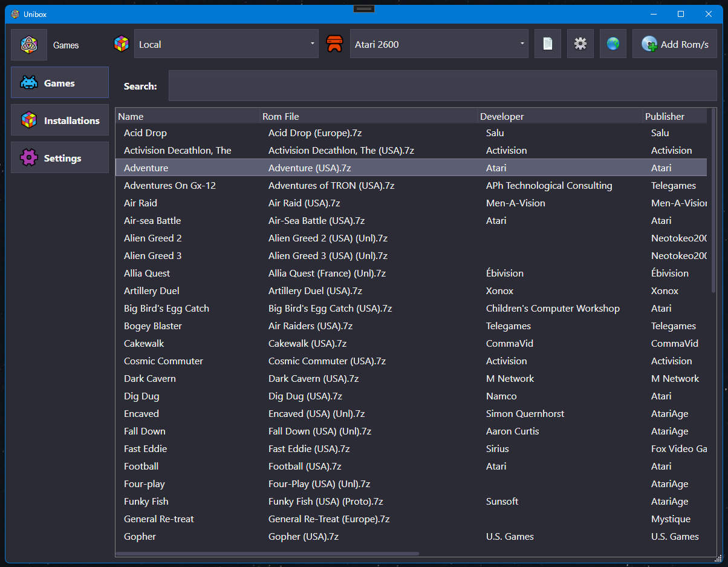
Task: Select the General Re-treat game
Action: click(x=159, y=519)
